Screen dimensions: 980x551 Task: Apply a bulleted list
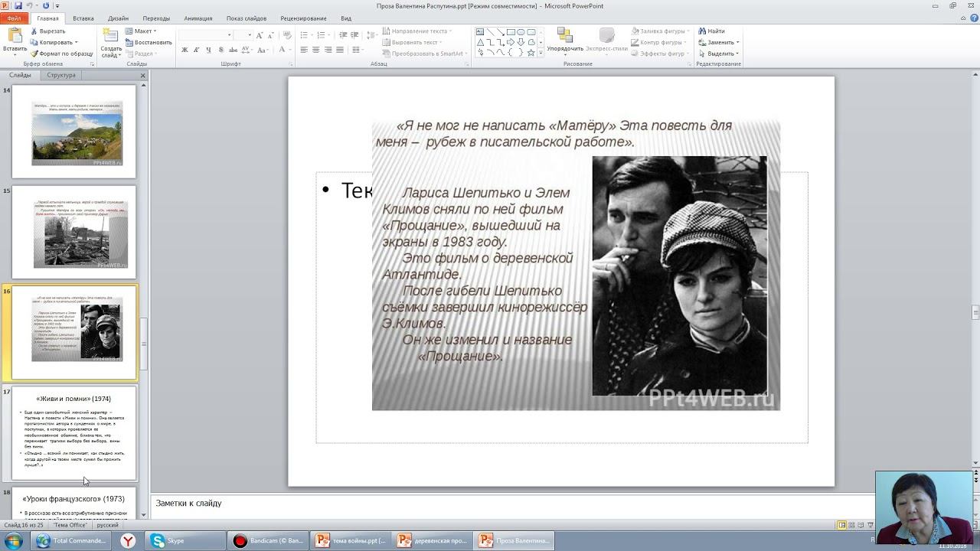(305, 35)
